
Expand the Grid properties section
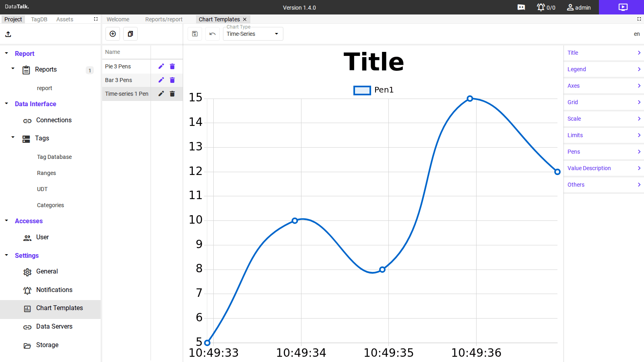(x=604, y=102)
